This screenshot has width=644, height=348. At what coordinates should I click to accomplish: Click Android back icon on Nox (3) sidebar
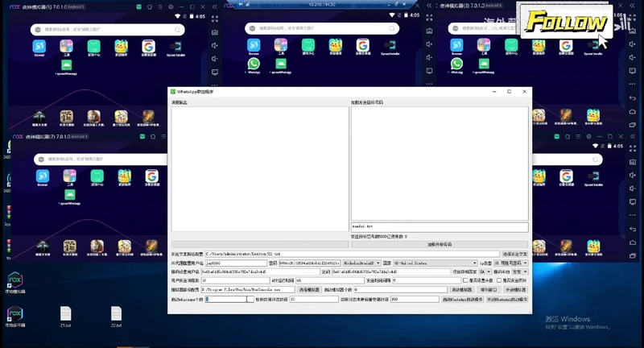pos(633,98)
